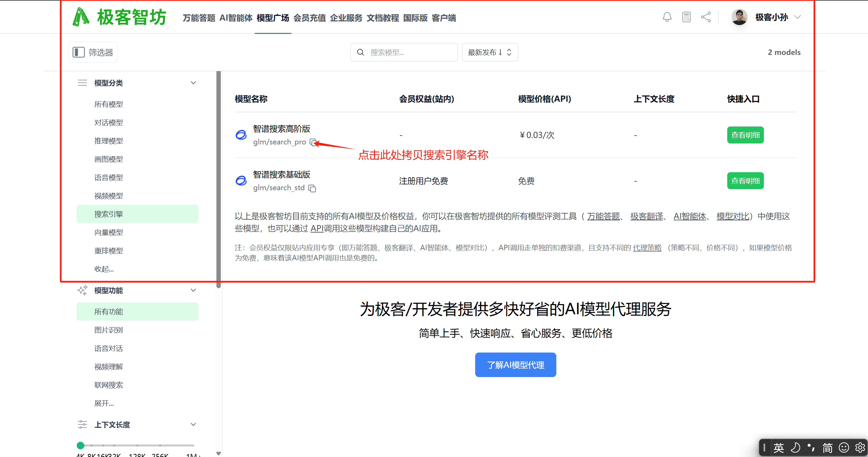Viewport: 868px width, 457px height.
Task: Click 查看明细 for 智谱搜索基础版
Action: 745,181
